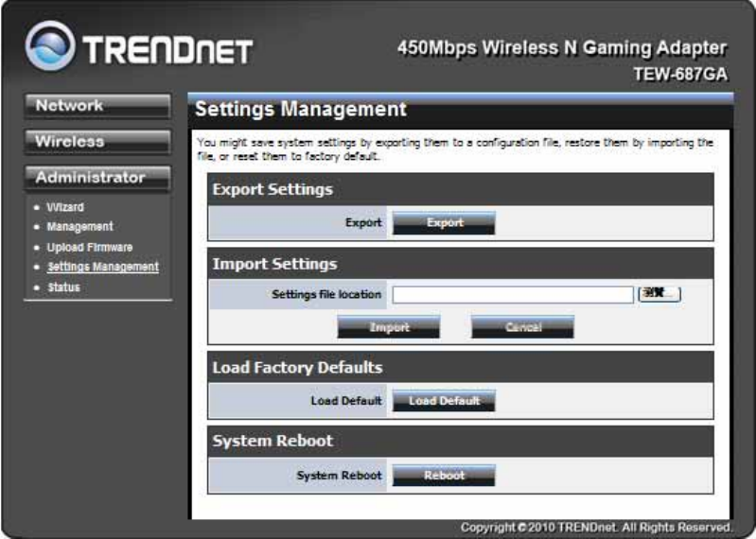This screenshot has width=756, height=539.
Task: Click the Export Settings section header
Action: pos(461,190)
